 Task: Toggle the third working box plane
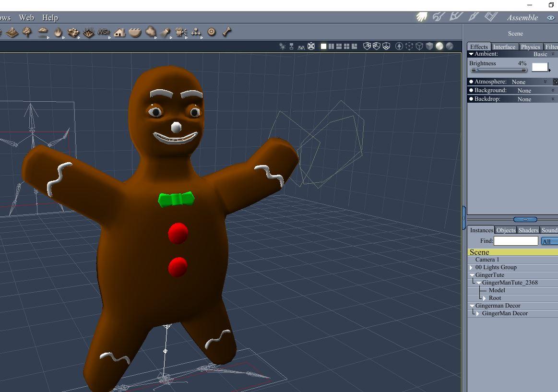[x=386, y=46]
